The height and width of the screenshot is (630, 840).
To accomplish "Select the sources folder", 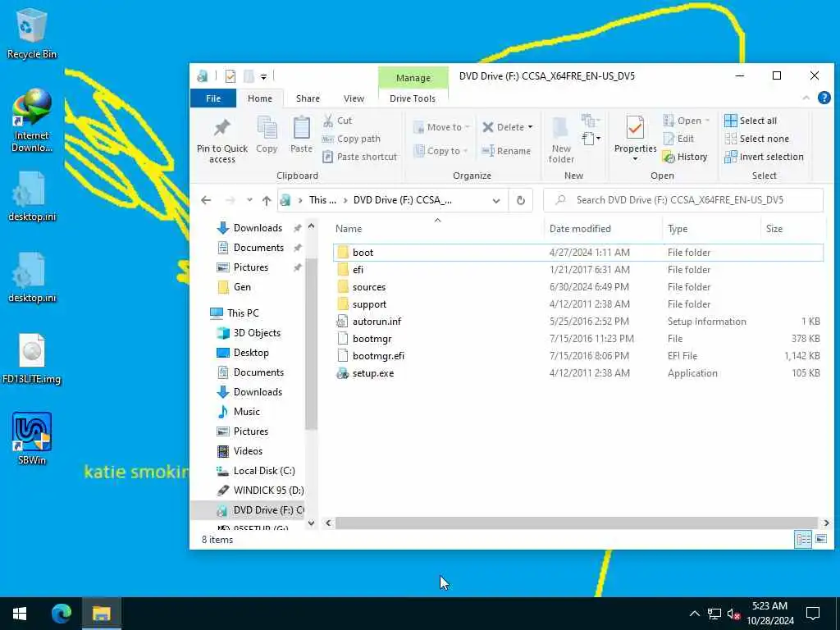I will [577, 287].
